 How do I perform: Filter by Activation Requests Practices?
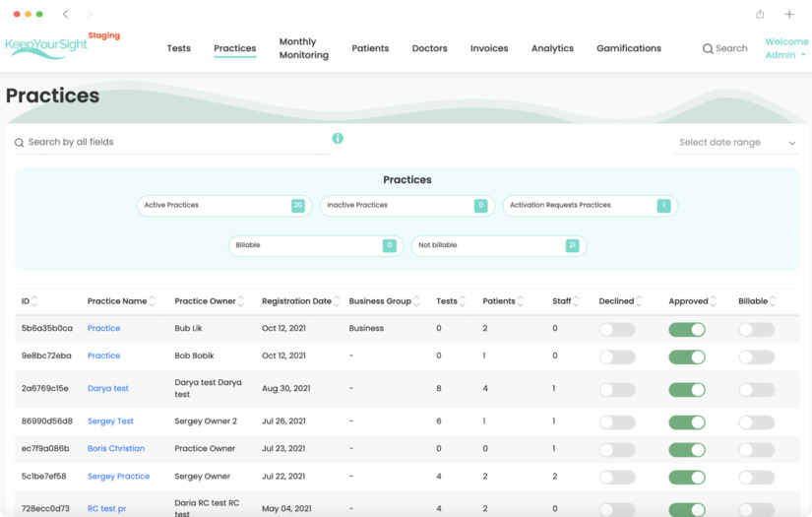(x=591, y=206)
